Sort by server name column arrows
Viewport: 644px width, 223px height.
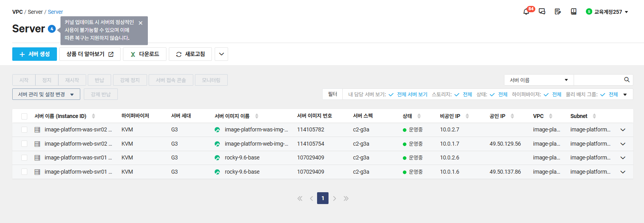(x=93, y=116)
